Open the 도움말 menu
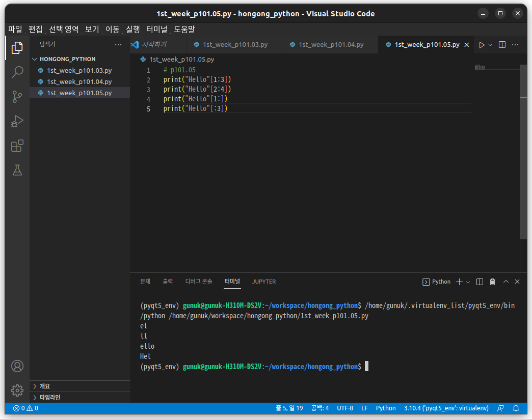The image size is (532, 419). pyautogui.click(x=184, y=30)
